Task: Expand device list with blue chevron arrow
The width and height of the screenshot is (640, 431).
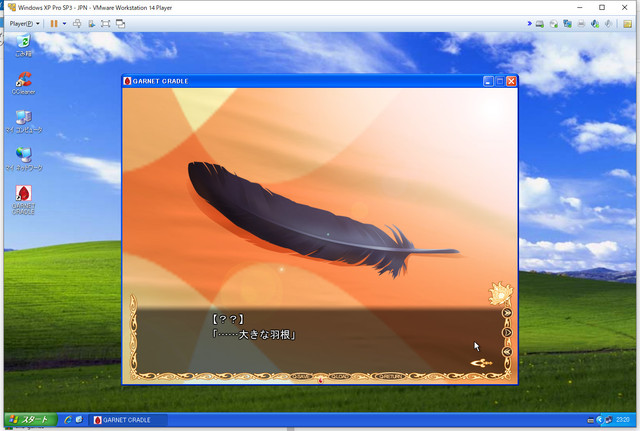Action: pos(529,24)
